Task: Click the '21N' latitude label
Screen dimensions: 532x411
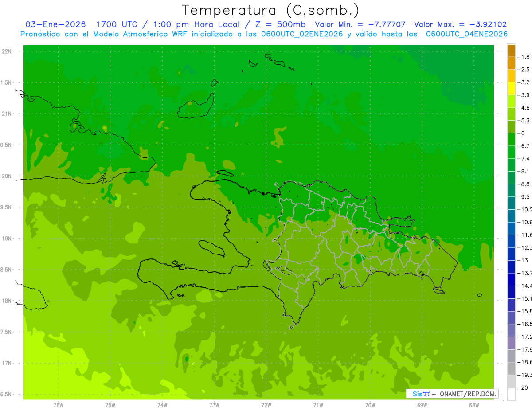Action: [x=7, y=114]
